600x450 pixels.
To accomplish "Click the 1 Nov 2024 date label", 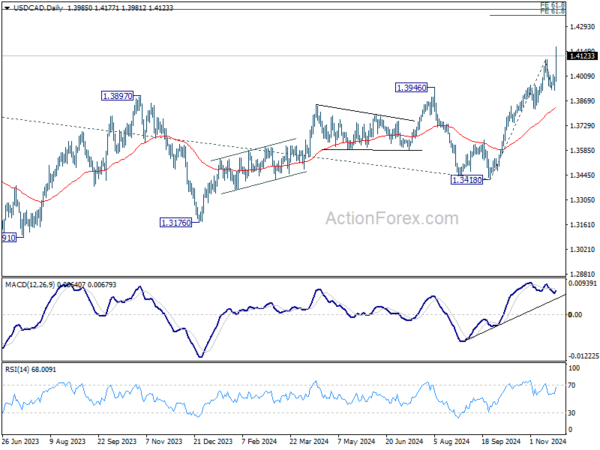I will [x=548, y=442].
